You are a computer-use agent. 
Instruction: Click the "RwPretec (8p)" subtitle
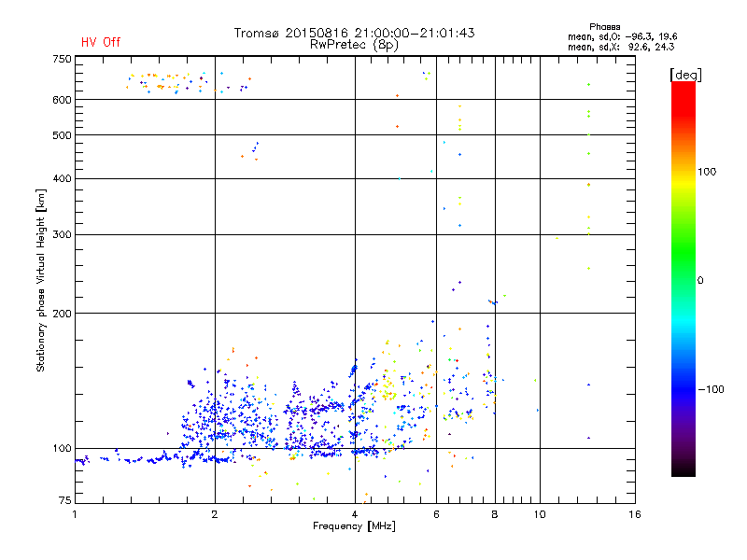point(354,45)
